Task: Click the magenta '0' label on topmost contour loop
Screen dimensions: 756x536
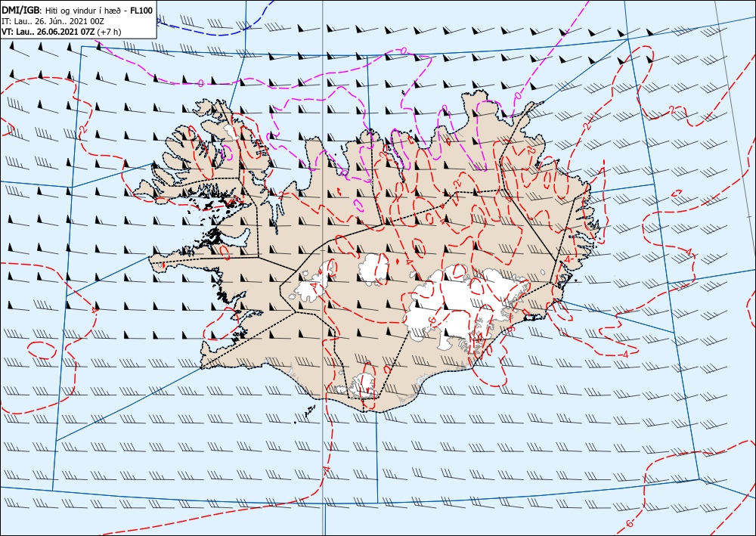Action: click(404, 51)
